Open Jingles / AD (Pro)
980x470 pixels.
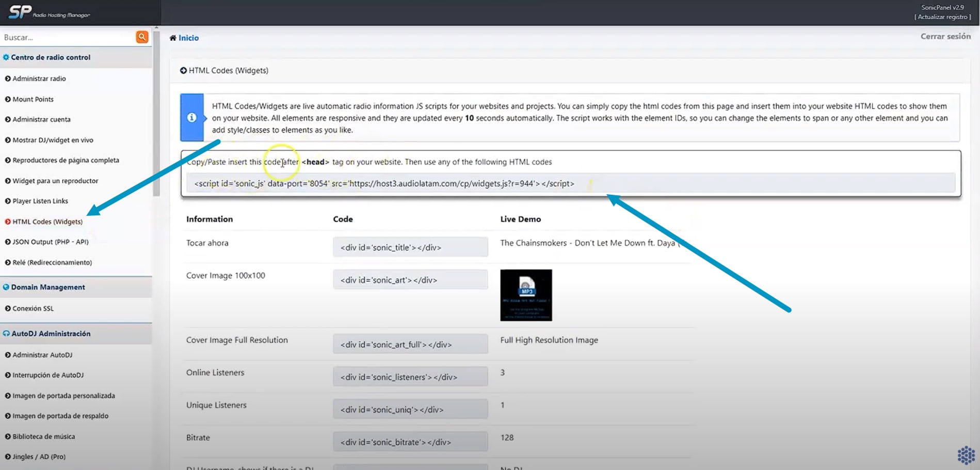pyautogui.click(x=39, y=457)
